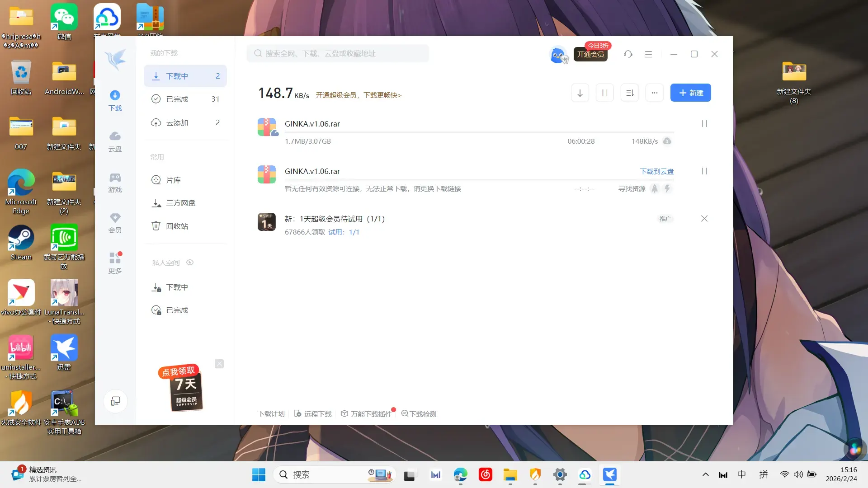Viewport: 868px width, 488px height.
Task: Click the lightning speed-boost icon
Action: 667,188
